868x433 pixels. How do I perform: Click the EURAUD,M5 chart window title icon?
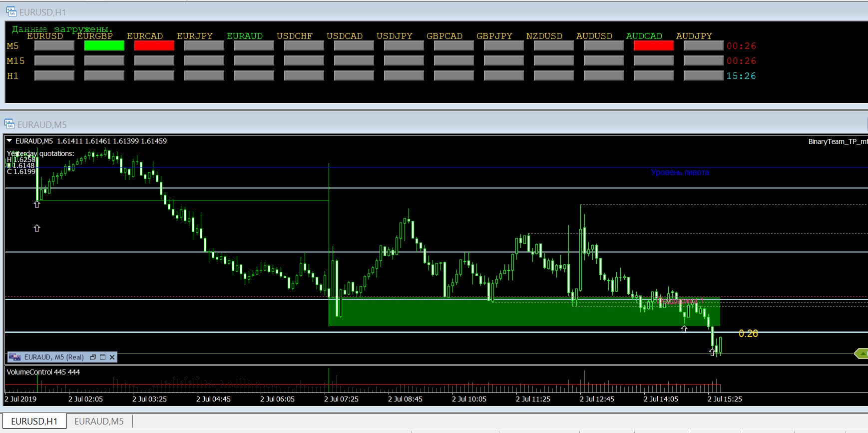[9, 124]
